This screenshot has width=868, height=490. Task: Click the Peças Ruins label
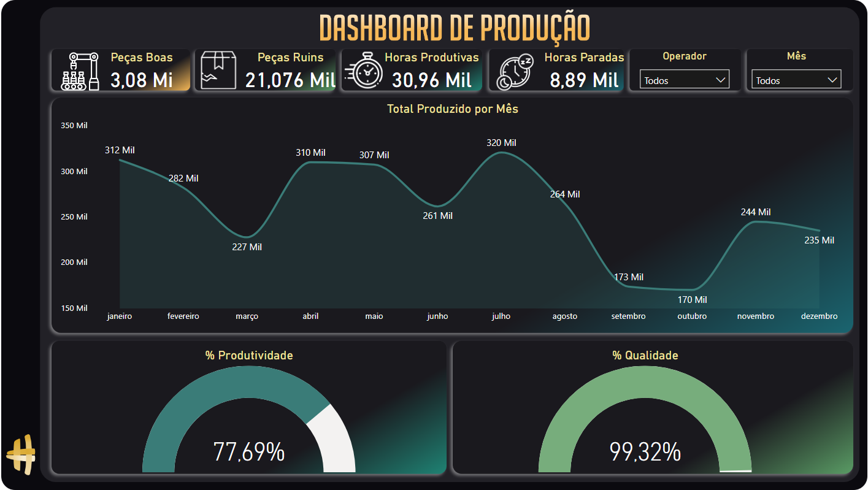coord(291,58)
